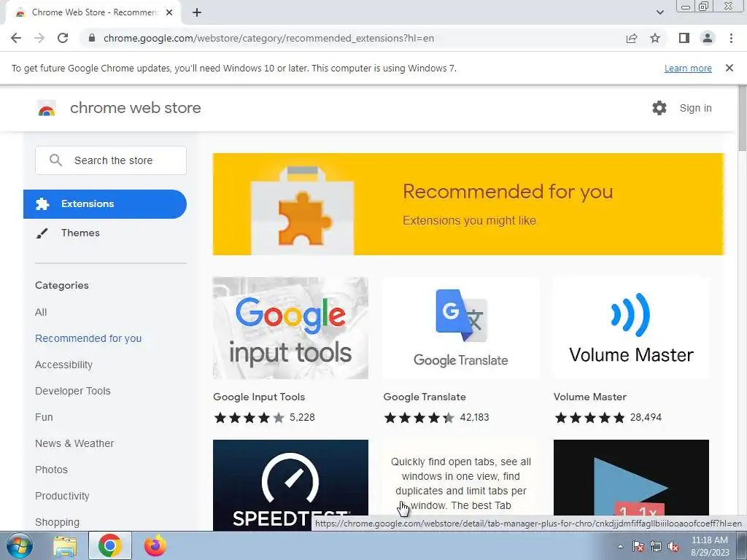Click the forward navigation arrow
This screenshot has height=560, width=747.
pyautogui.click(x=39, y=38)
